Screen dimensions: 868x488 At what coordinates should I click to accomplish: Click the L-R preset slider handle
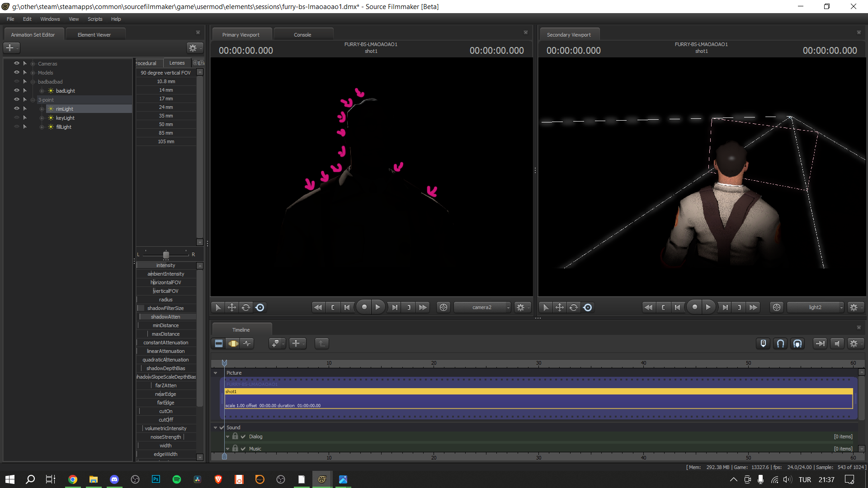click(x=166, y=255)
